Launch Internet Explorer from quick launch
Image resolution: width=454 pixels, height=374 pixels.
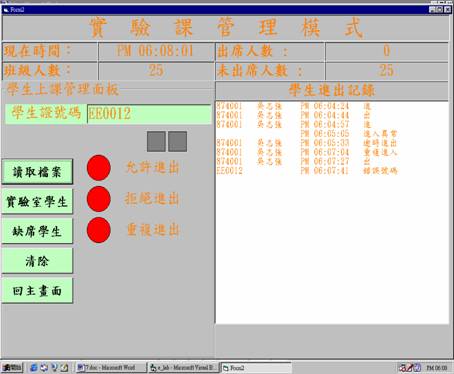click(x=33, y=368)
